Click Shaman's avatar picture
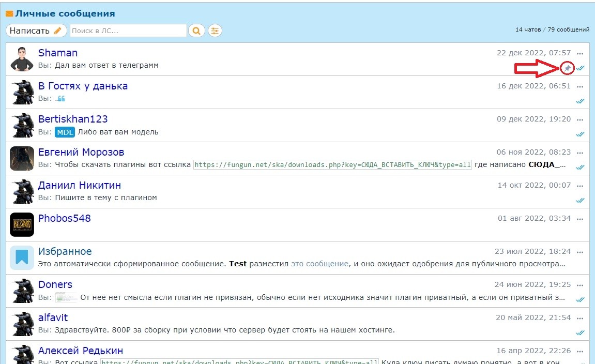The width and height of the screenshot is (595, 364). tap(22, 59)
